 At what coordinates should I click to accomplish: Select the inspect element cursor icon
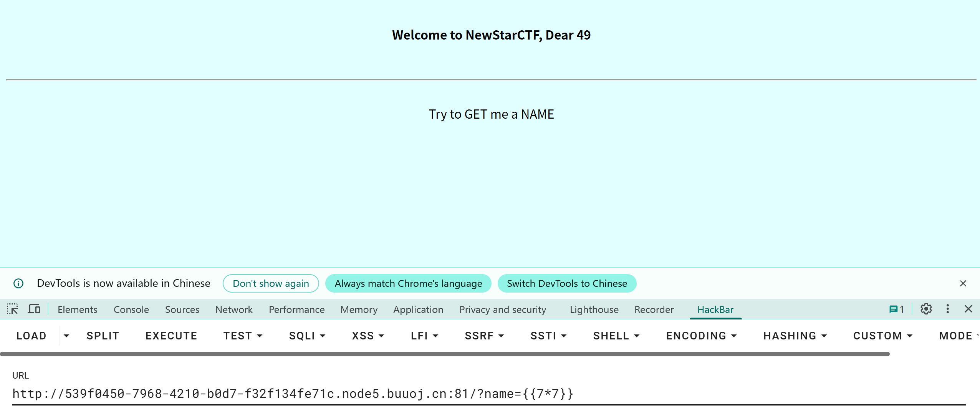[12, 309]
